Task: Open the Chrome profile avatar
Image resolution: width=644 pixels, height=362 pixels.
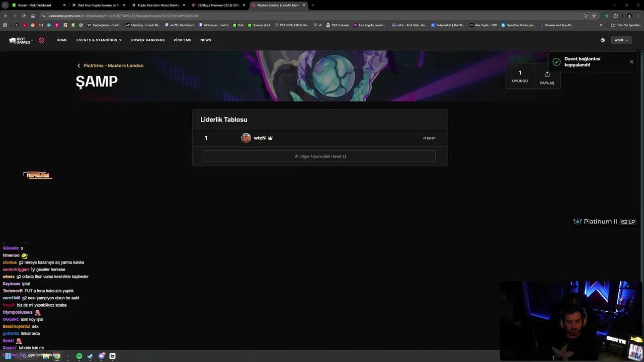Action: pyautogui.click(x=629, y=16)
